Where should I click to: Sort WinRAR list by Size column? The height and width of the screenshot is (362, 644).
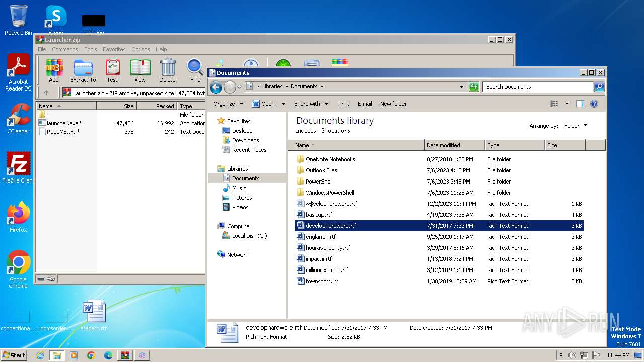click(116, 106)
